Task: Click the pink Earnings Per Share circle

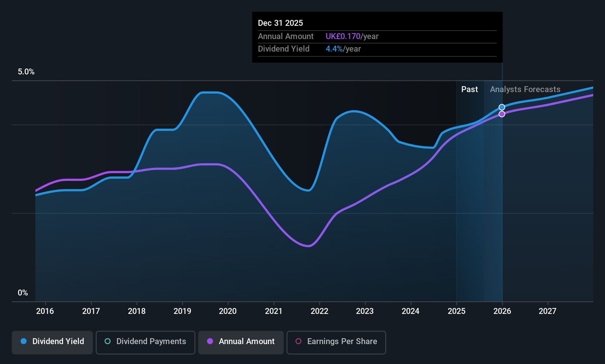Action: coord(298,341)
